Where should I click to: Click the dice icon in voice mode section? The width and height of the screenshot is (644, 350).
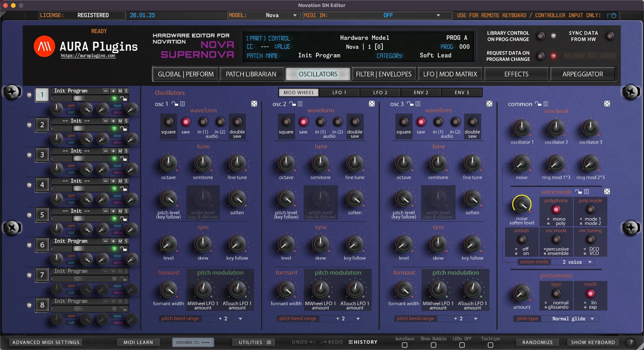(x=607, y=192)
